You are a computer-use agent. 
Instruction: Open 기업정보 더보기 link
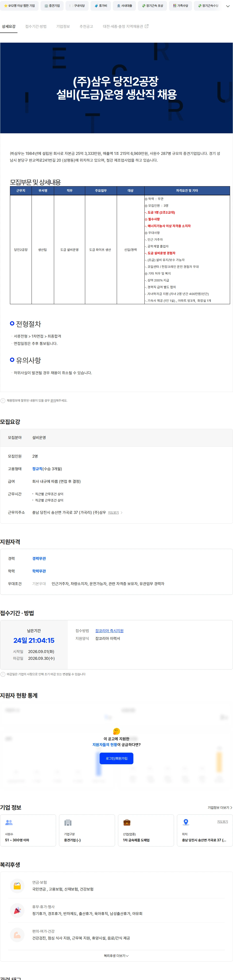220,808
